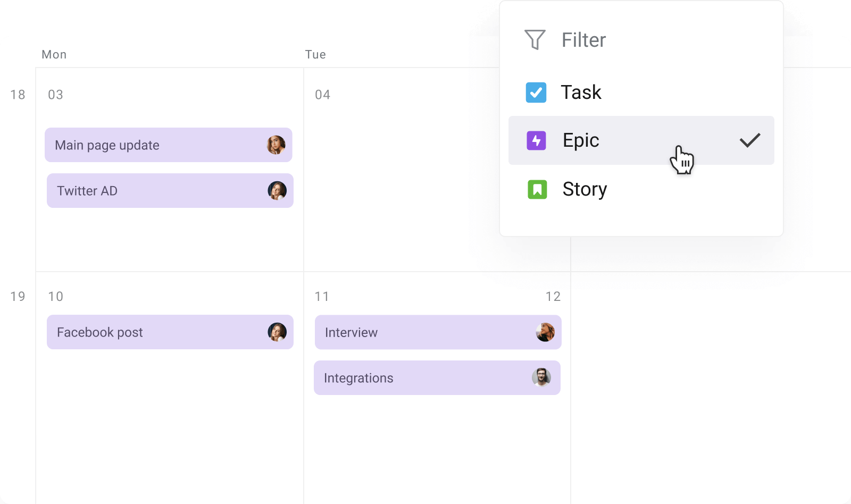Image resolution: width=851 pixels, height=504 pixels.
Task: Click the avatar on Main page update
Action: point(276,145)
